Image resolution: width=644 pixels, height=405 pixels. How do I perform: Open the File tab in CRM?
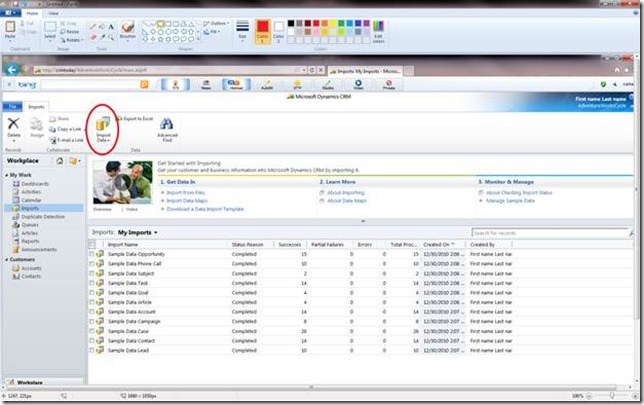(x=13, y=105)
